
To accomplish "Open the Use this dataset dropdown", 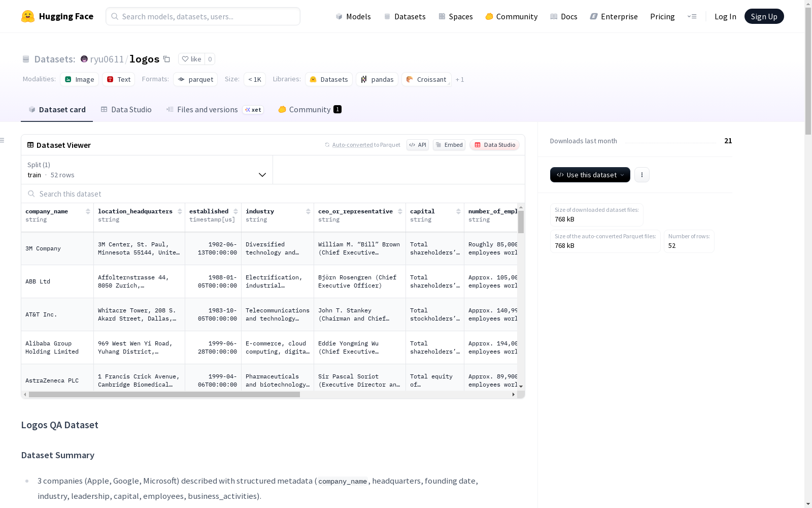I will [x=590, y=175].
